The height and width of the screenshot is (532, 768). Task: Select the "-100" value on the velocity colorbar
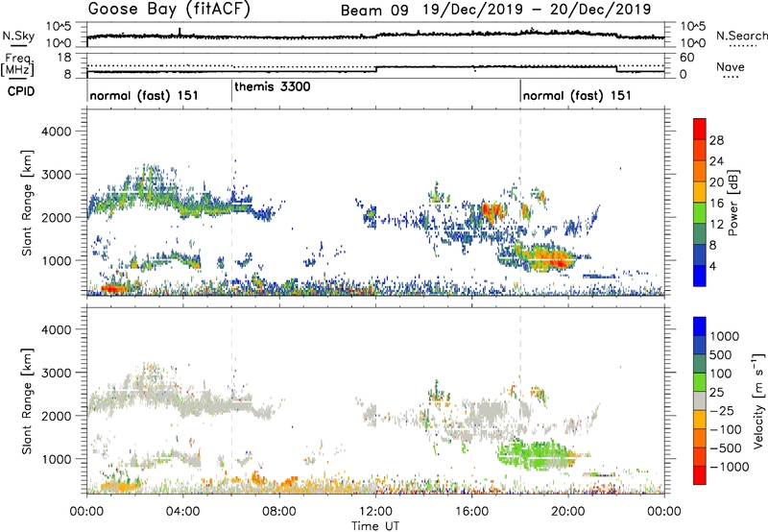coord(726,429)
